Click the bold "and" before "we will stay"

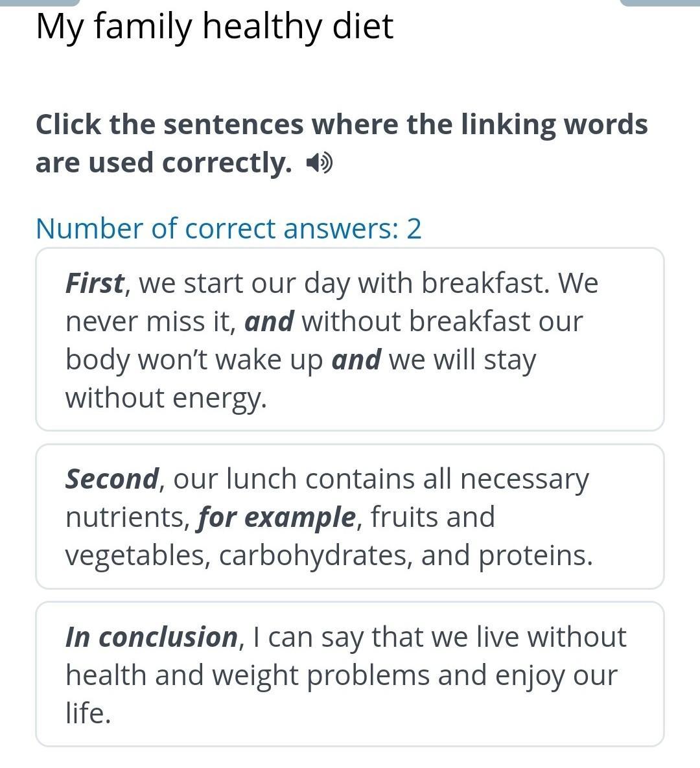356,360
